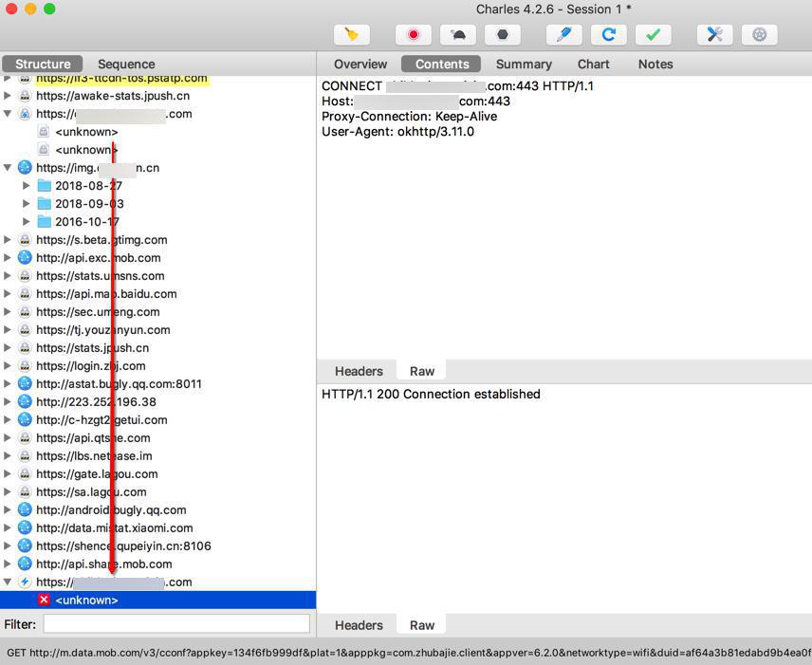Toggle recording with the red record button
The height and width of the screenshot is (665, 812).
click(414, 35)
